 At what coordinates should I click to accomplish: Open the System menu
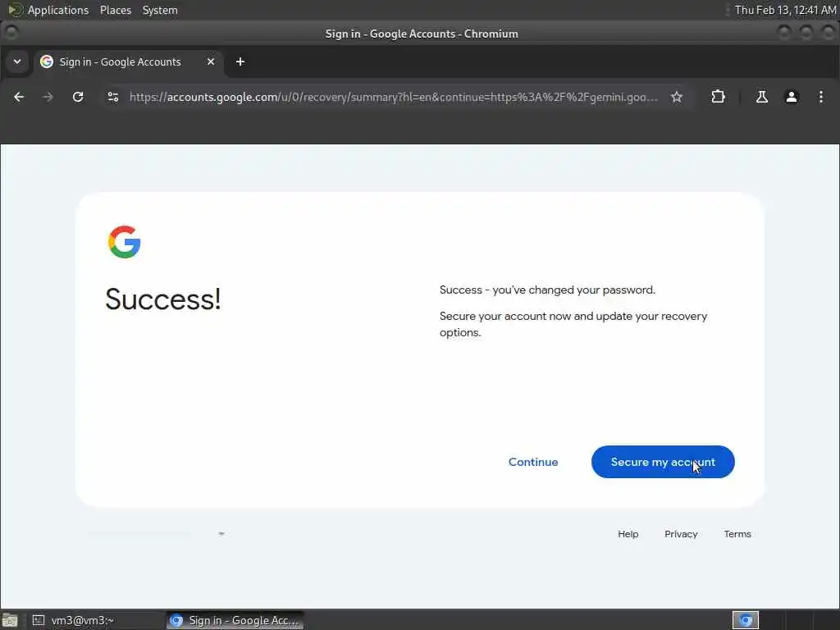pyautogui.click(x=160, y=10)
